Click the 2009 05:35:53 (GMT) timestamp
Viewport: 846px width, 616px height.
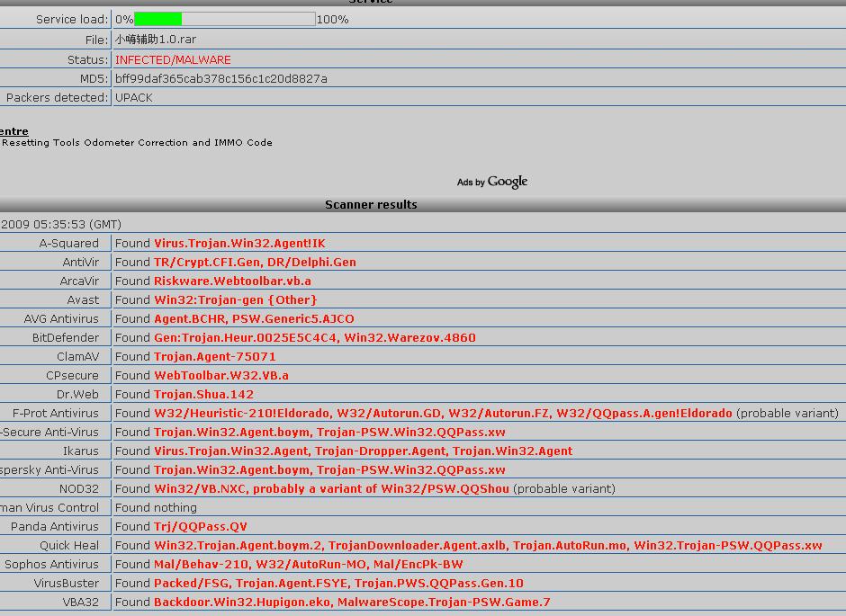click(61, 224)
